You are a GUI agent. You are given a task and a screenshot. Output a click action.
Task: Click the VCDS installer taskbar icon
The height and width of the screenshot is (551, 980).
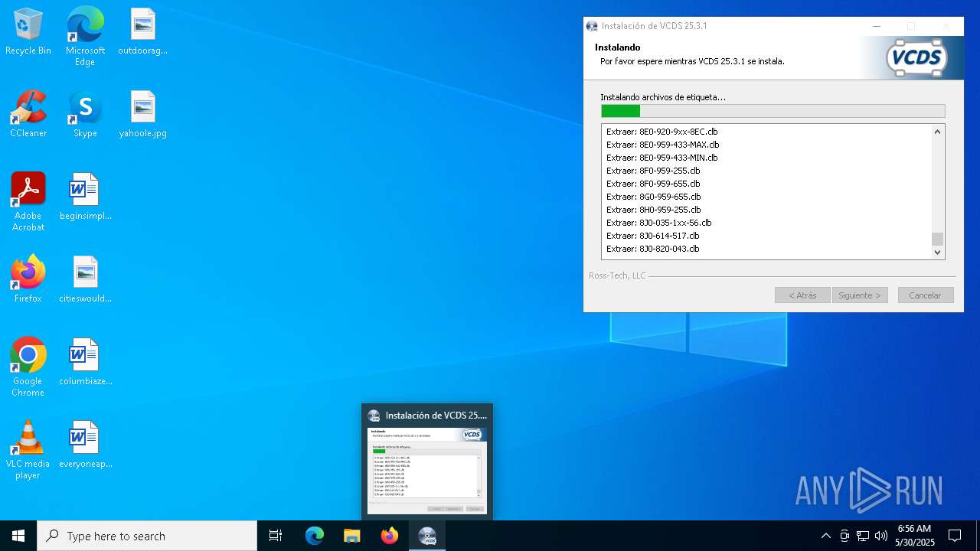(427, 536)
